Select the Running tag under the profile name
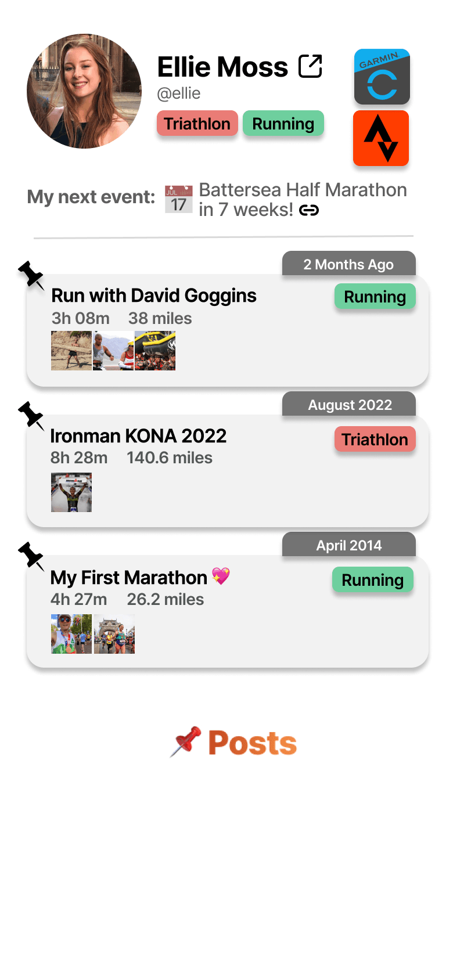 (x=283, y=124)
